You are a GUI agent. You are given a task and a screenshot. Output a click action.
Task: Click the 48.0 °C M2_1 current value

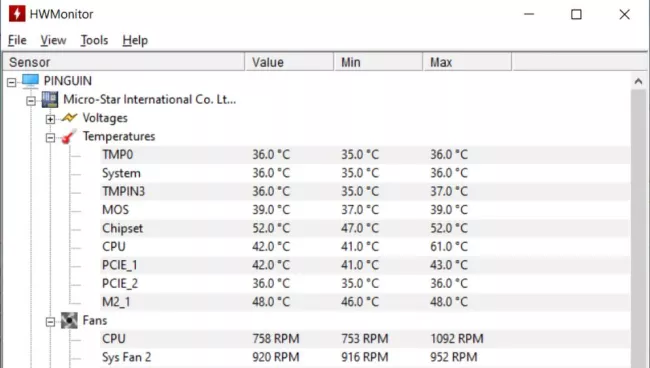tap(271, 302)
